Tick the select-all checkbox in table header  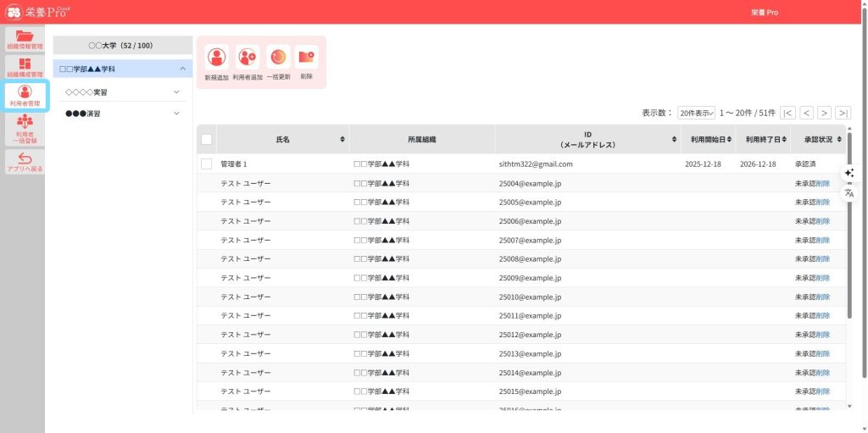click(206, 139)
